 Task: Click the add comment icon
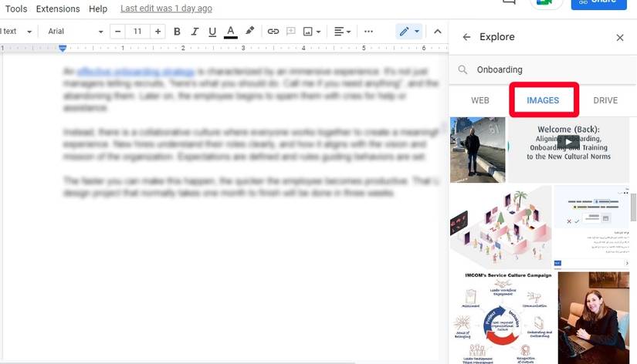[x=291, y=32]
